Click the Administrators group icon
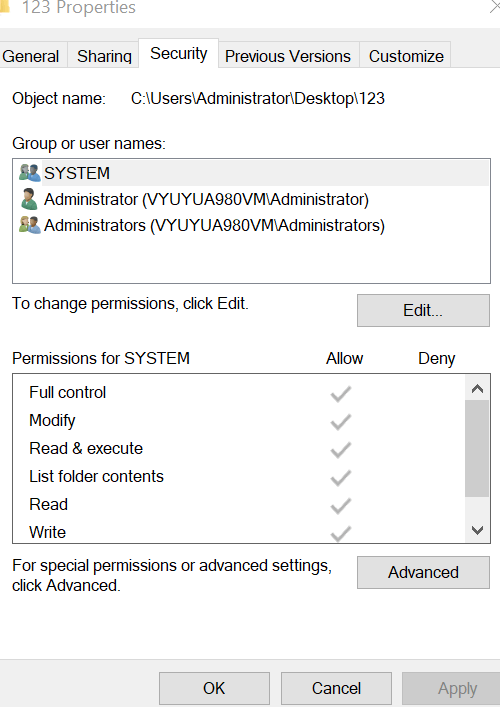This screenshot has width=500, height=707. point(30,225)
